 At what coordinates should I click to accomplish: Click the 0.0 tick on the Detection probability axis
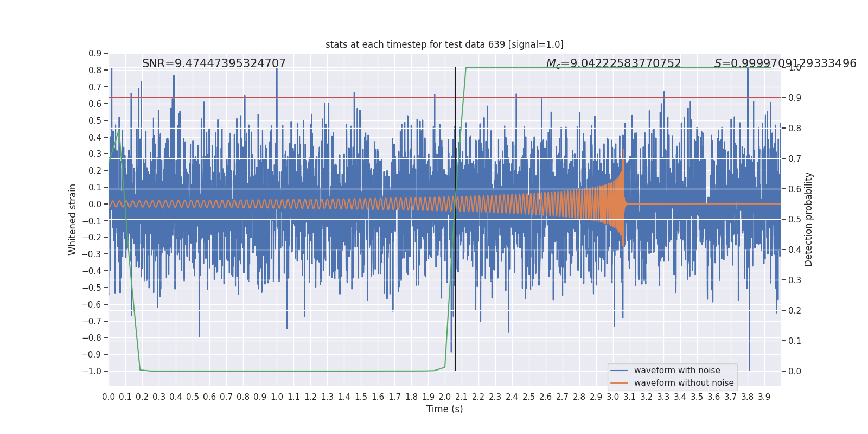pyautogui.click(x=795, y=371)
